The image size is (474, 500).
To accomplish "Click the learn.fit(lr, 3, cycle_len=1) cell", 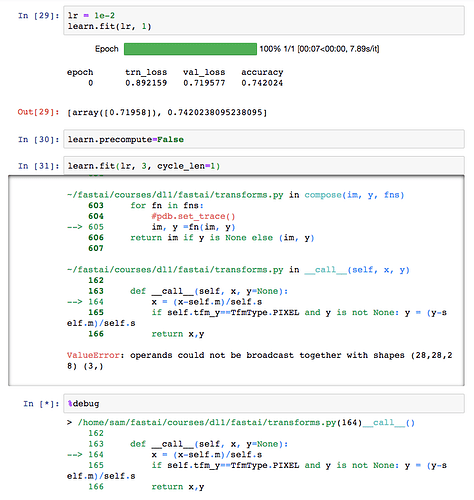I will (x=264, y=166).
